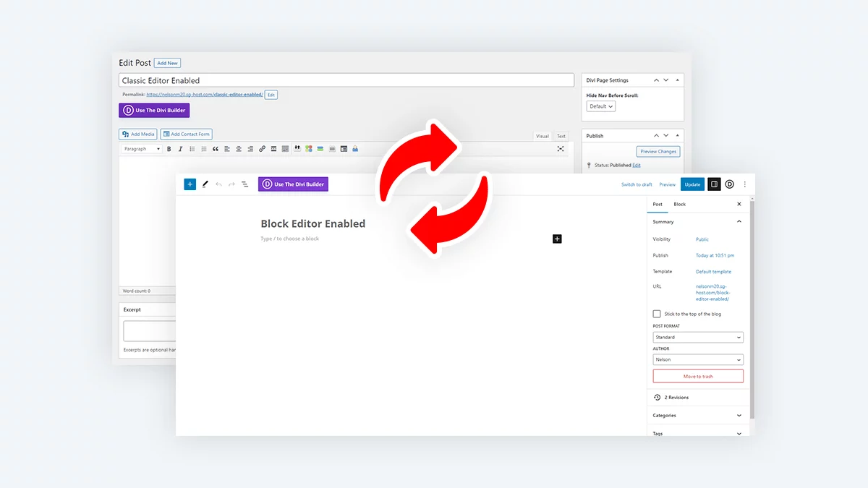
Task: Click the Preview link in block editor header
Action: [667, 184]
